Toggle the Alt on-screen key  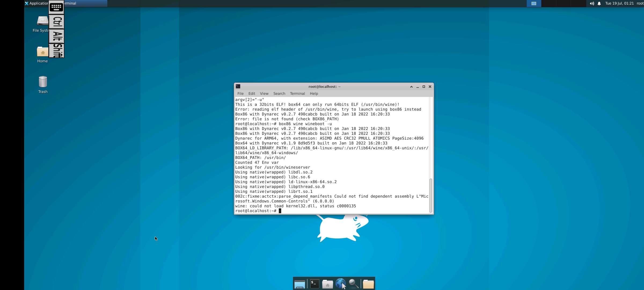tap(56, 36)
